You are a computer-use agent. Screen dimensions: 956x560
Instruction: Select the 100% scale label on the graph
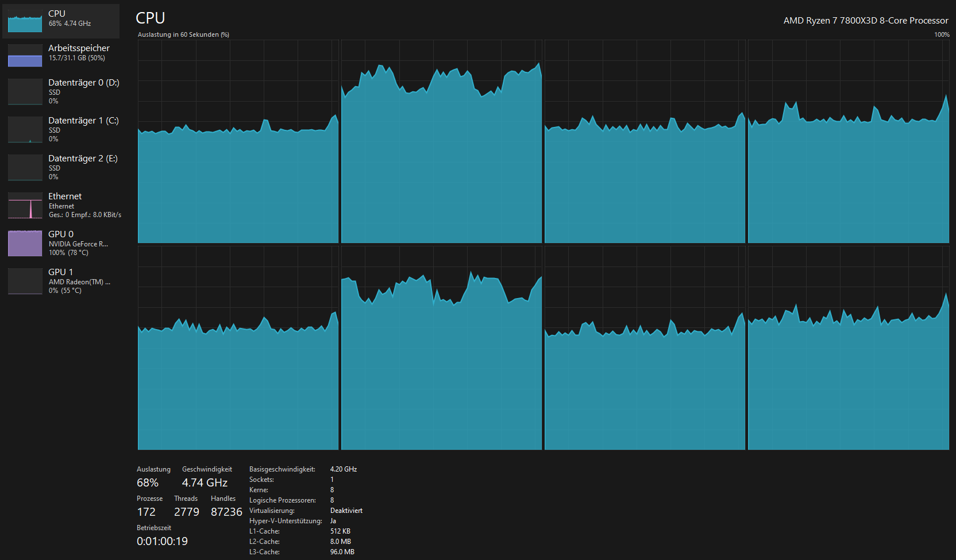(942, 34)
